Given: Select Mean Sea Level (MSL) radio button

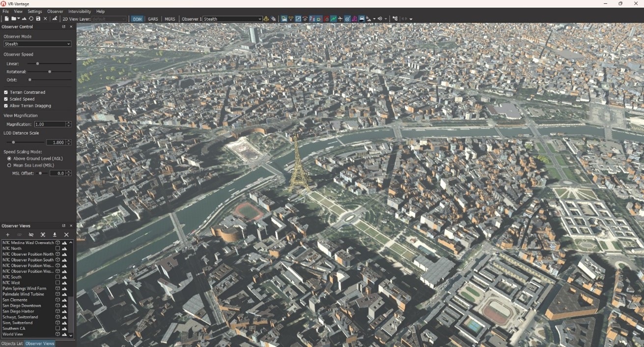Looking at the screenshot, I should pos(9,166).
